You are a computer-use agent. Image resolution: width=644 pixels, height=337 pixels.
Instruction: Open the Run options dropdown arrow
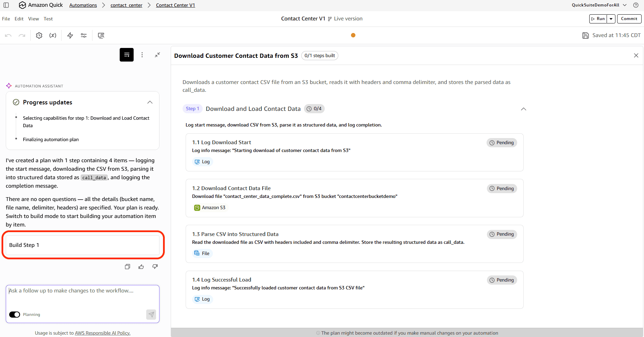(x=611, y=19)
